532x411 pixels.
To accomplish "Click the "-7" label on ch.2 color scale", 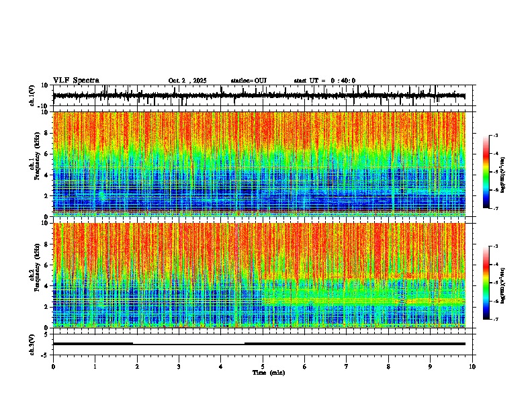I will (x=496, y=319).
